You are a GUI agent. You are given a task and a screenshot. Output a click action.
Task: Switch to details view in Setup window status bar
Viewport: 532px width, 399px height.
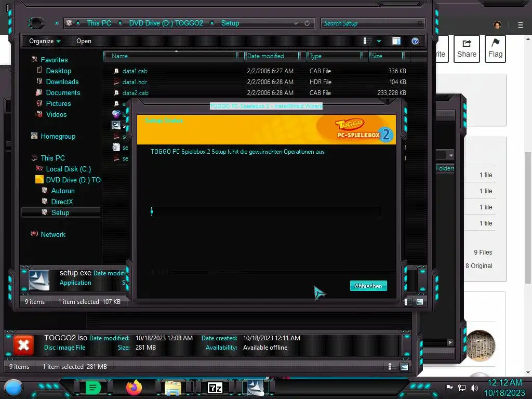(408, 302)
